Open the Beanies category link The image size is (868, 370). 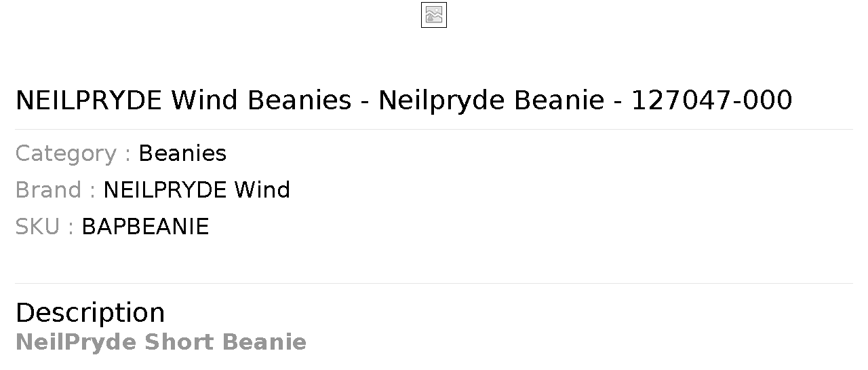pos(182,153)
